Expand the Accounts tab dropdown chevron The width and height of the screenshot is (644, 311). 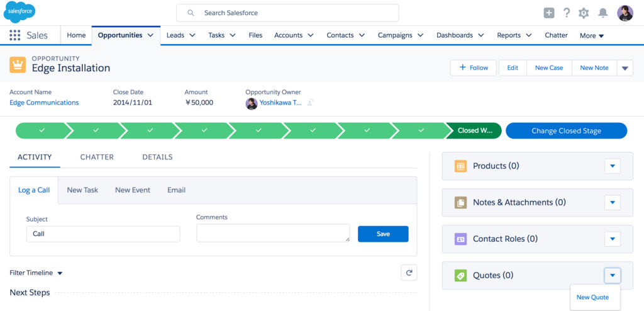[x=311, y=35]
